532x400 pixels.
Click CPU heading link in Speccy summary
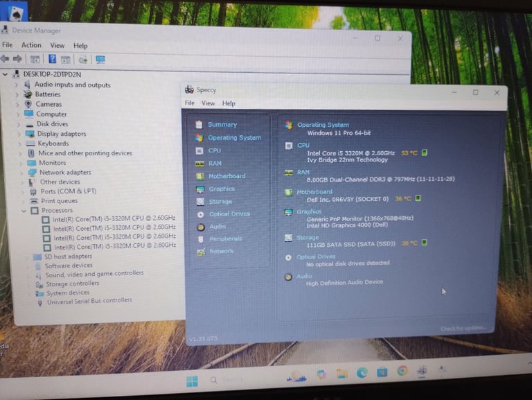[x=303, y=146]
